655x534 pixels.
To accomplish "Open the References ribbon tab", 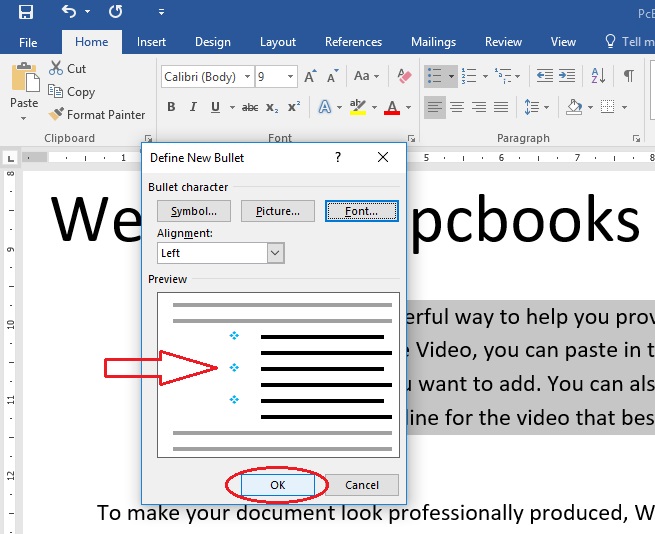I will coord(353,42).
